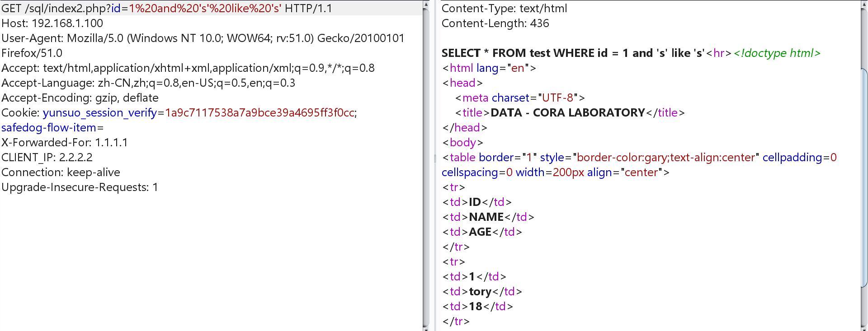Click the request pane scroll-up arrow
The height and width of the screenshot is (331, 868).
pyautogui.click(x=425, y=5)
